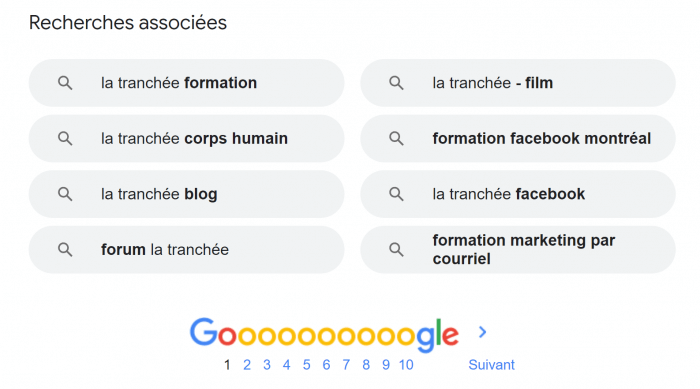Click search icon beside 'la tranchée - film'
The image size is (700, 389).
click(396, 83)
